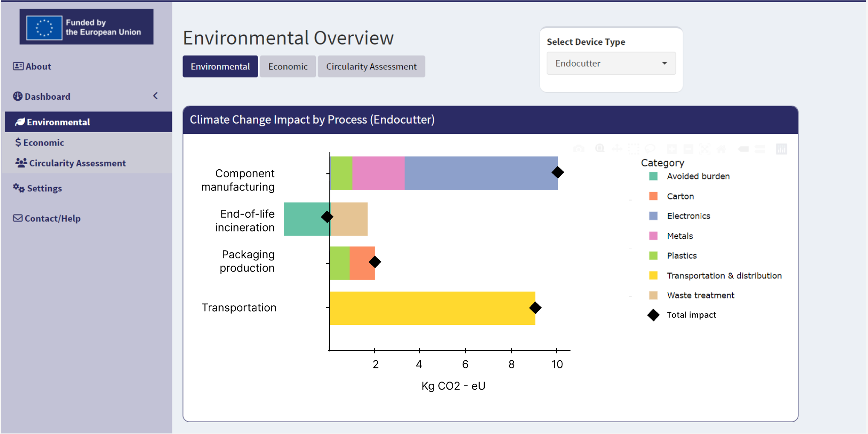868x434 pixels.
Task: Toggle 'show closest data on hover' mode
Action: (743, 149)
